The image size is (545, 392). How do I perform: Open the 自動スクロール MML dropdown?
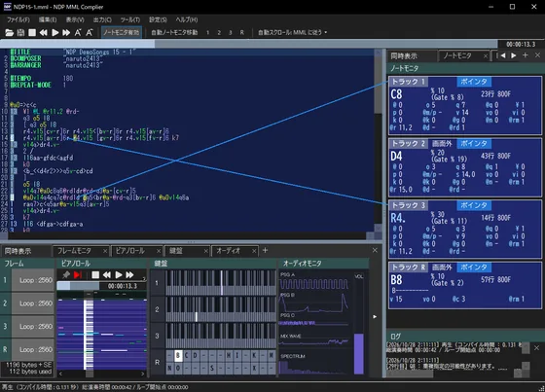pyautogui.click(x=292, y=33)
